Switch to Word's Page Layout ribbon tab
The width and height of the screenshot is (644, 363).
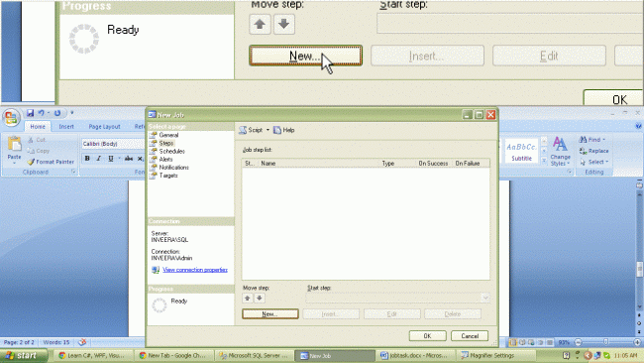tap(104, 127)
